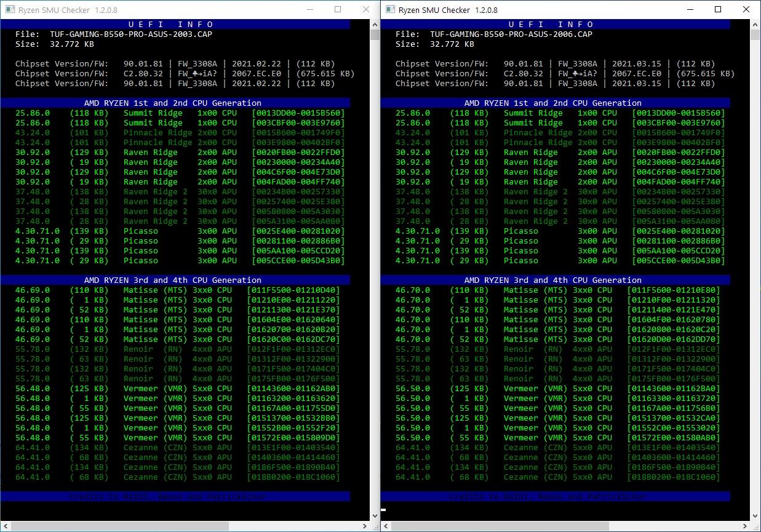
Task: Click '[0175FB00-0176F500]' Renoir row, right window
Action: (x=674, y=379)
